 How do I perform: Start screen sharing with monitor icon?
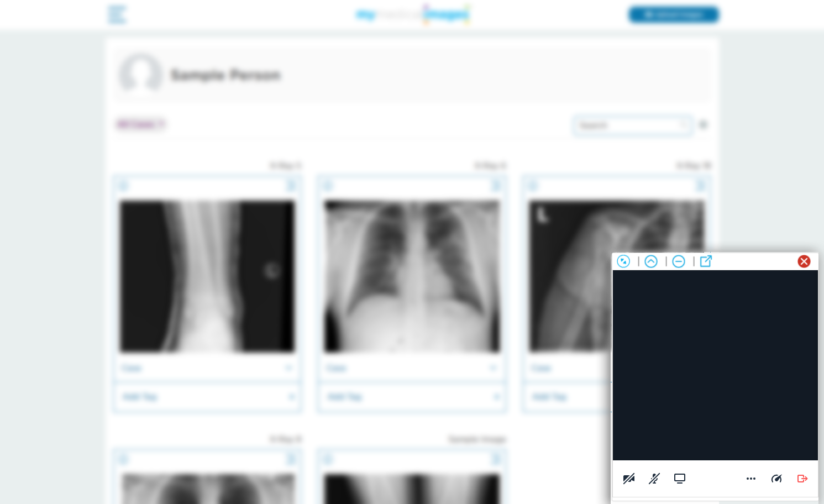(x=680, y=479)
